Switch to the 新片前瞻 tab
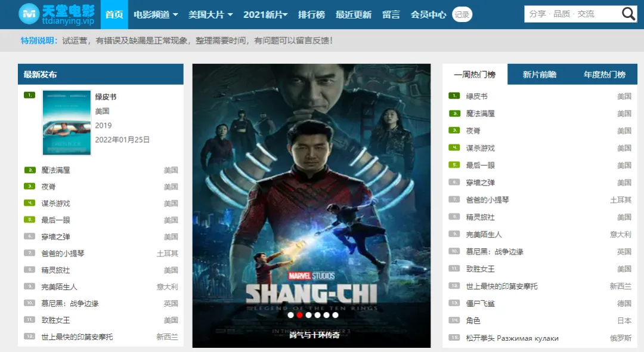This screenshot has width=644, height=352. [540, 75]
